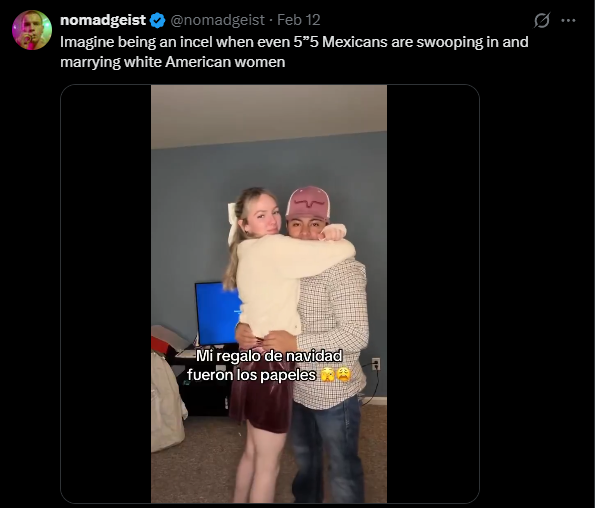
Task: Click the right black letterbox bar
Action: pyautogui.click(x=433, y=294)
